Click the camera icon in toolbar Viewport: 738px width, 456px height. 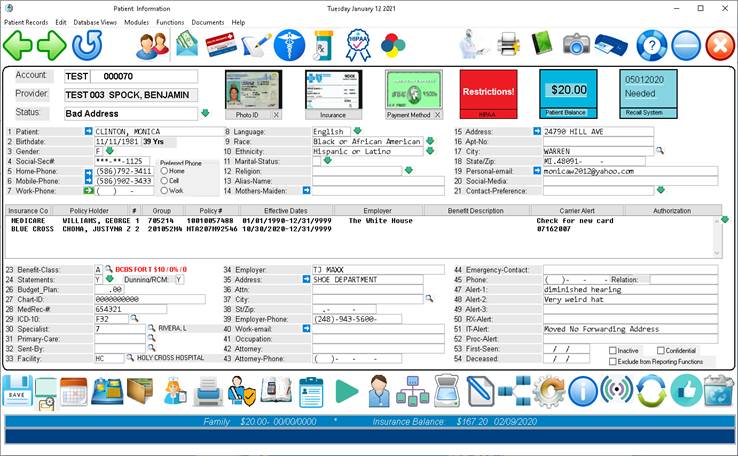pos(576,45)
